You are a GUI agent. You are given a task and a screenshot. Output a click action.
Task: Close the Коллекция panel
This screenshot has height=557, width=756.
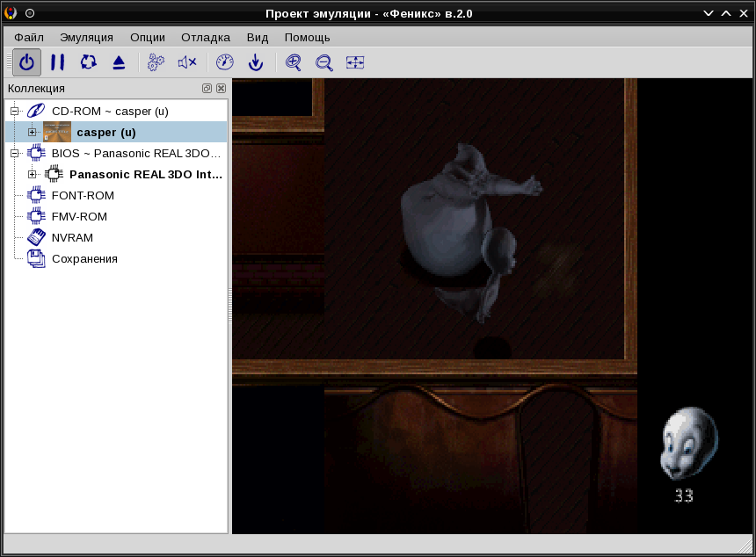(x=221, y=89)
